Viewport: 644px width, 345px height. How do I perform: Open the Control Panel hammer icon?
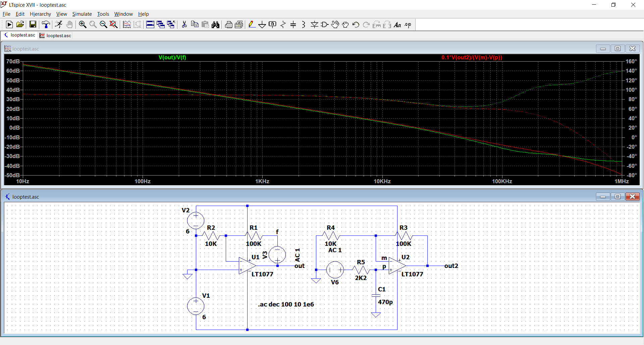click(46, 24)
